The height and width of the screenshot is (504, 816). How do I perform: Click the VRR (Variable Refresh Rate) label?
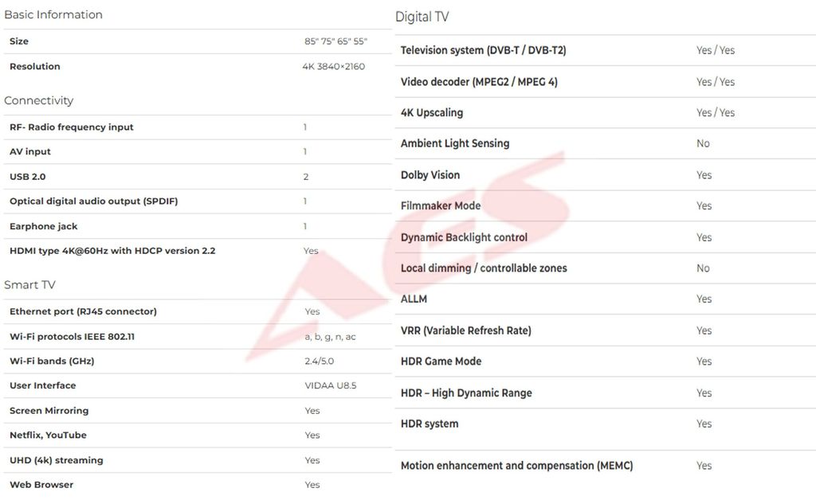tap(466, 330)
